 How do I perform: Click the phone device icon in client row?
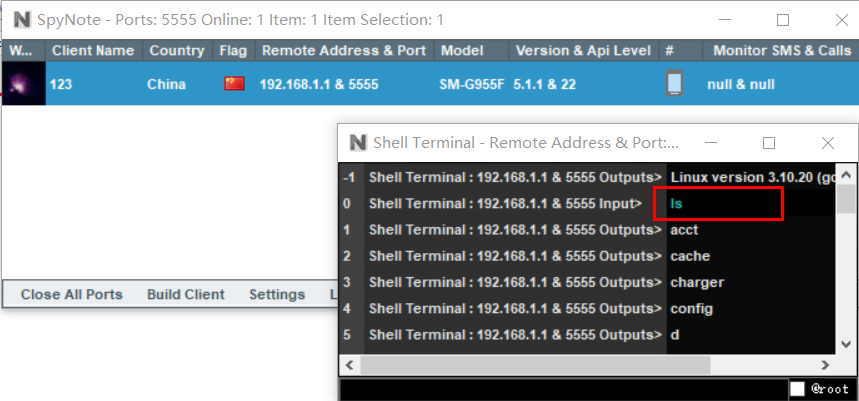(x=675, y=84)
